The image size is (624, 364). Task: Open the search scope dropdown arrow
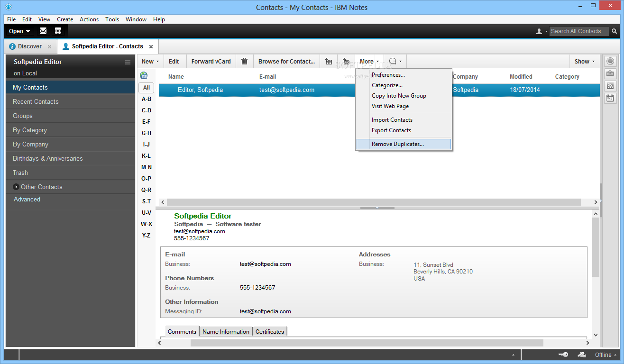547,31
